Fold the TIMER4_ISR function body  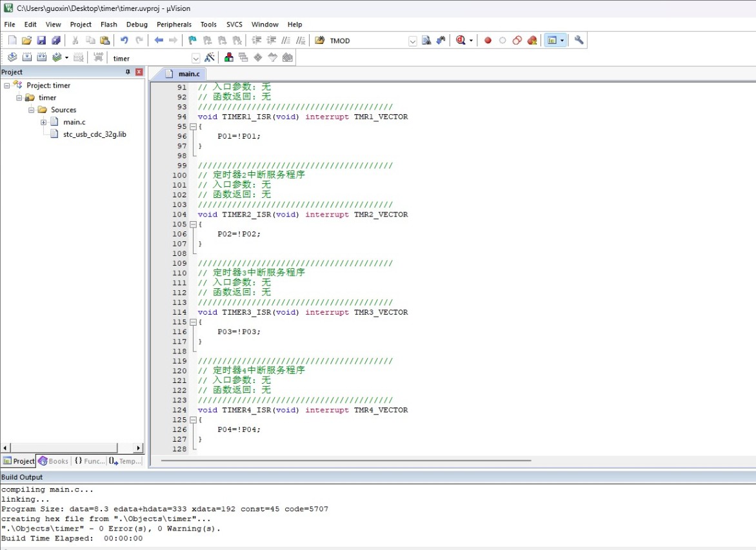click(x=193, y=420)
